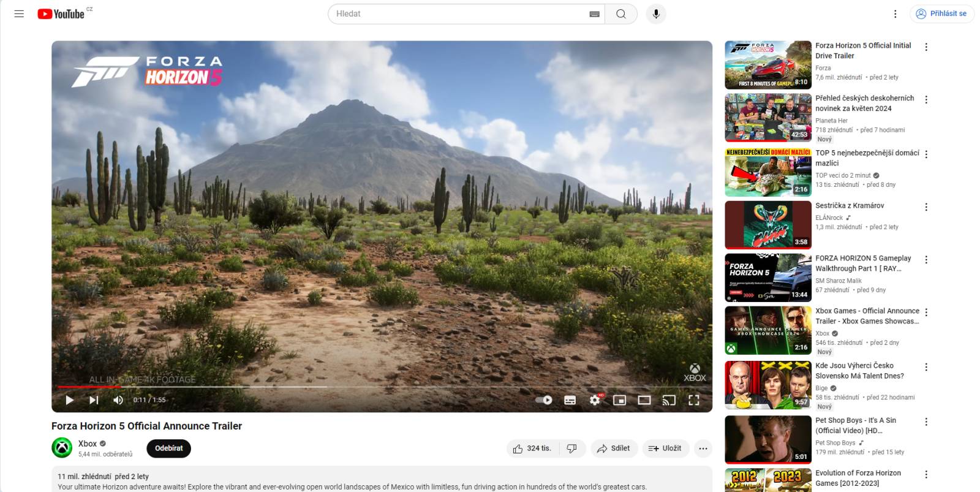The height and width of the screenshot is (492, 980).
Task: Open the Xbox channel name link
Action: [88, 444]
